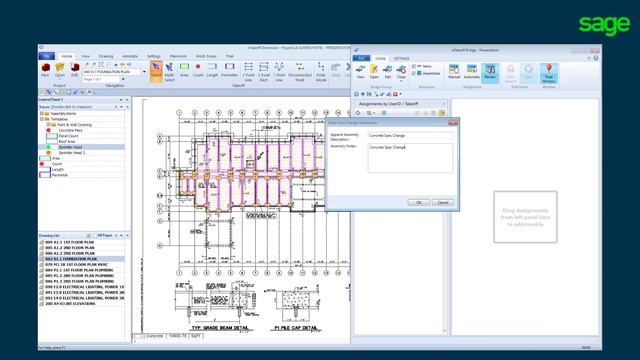Select the Sprinkler Head trace row
The image size is (640, 360).
coord(82,147)
